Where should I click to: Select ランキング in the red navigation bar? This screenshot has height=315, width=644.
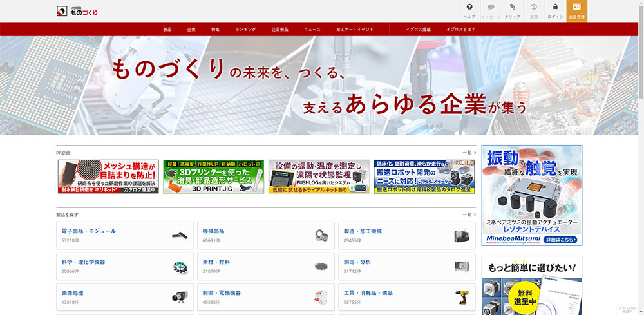245,30
